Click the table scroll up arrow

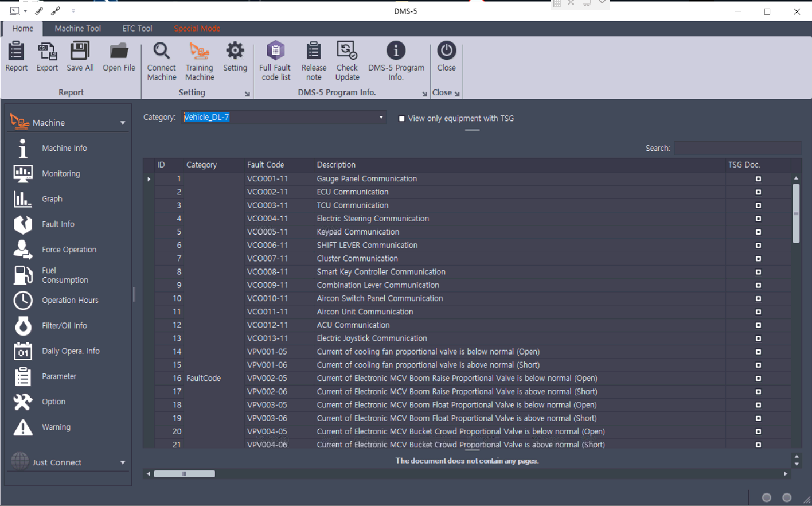tap(796, 178)
